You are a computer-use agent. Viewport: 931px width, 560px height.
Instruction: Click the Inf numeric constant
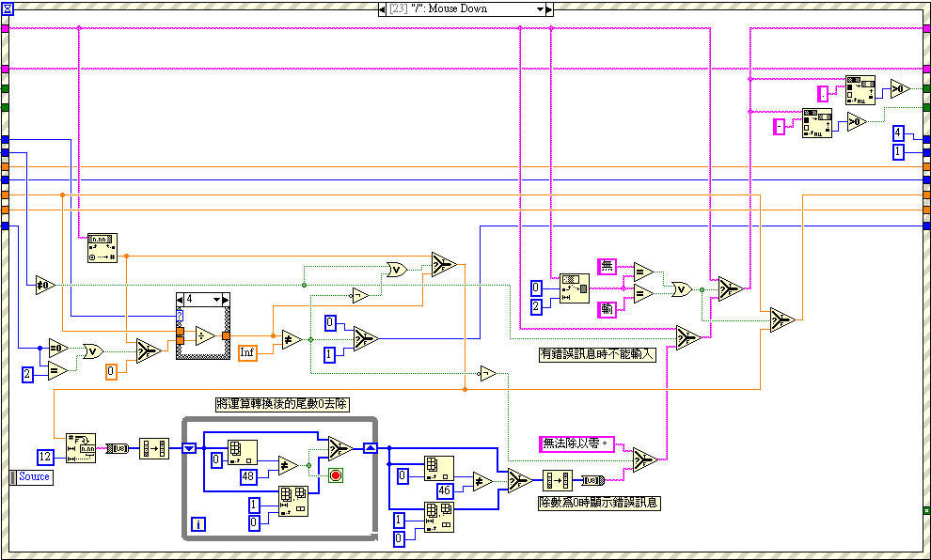247,352
